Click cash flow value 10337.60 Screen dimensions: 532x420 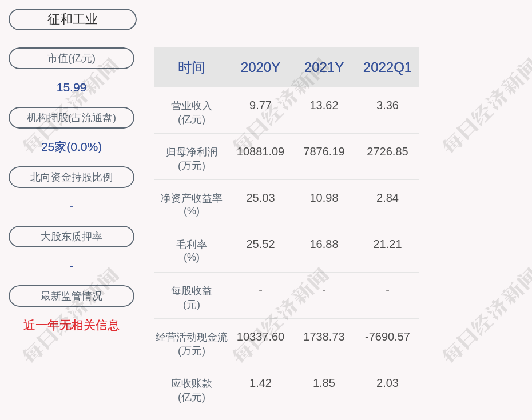tap(260, 337)
